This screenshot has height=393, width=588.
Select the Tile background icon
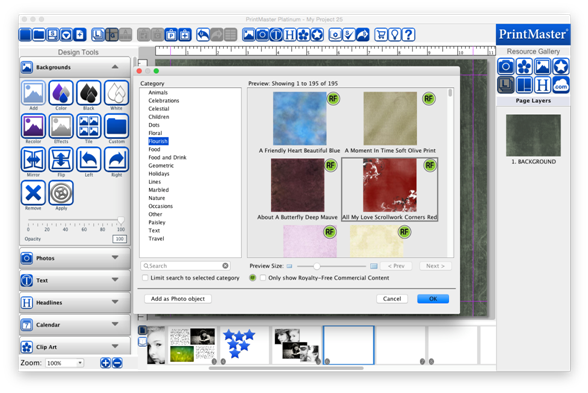pos(89,126)
